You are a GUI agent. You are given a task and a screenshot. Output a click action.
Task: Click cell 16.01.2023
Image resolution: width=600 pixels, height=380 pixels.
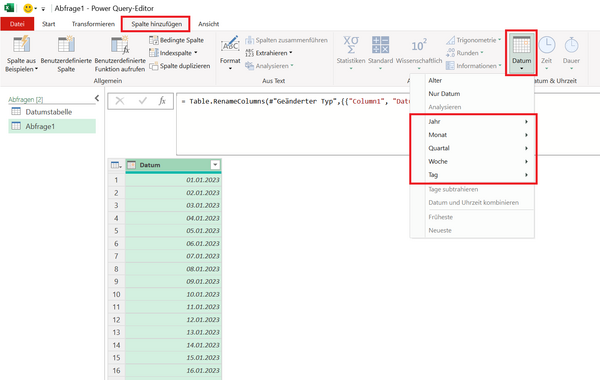tap(173, 370)
